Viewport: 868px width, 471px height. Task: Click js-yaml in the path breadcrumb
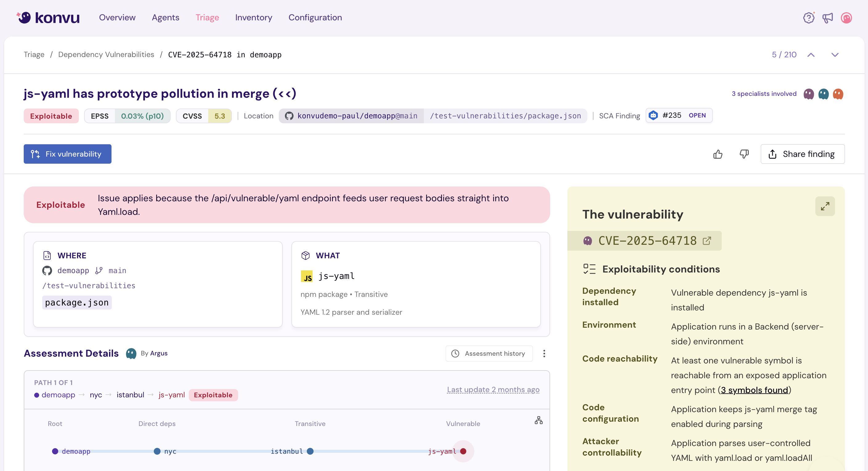pos(172,395)
